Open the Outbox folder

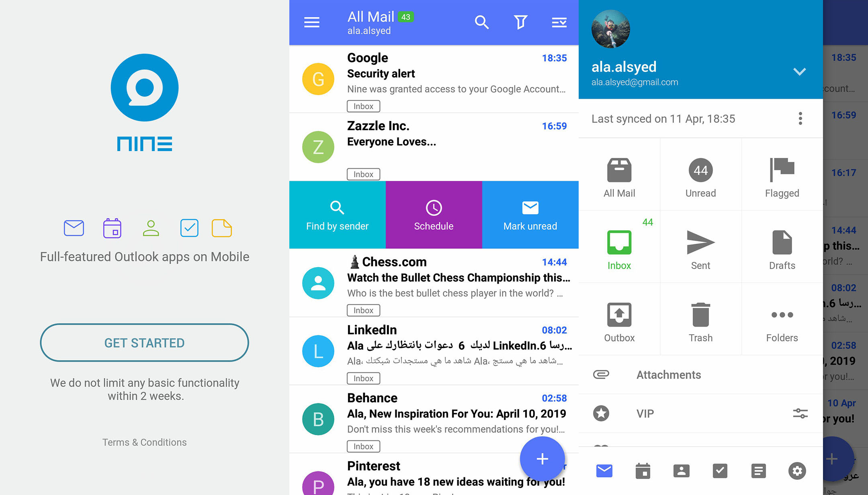619,321
